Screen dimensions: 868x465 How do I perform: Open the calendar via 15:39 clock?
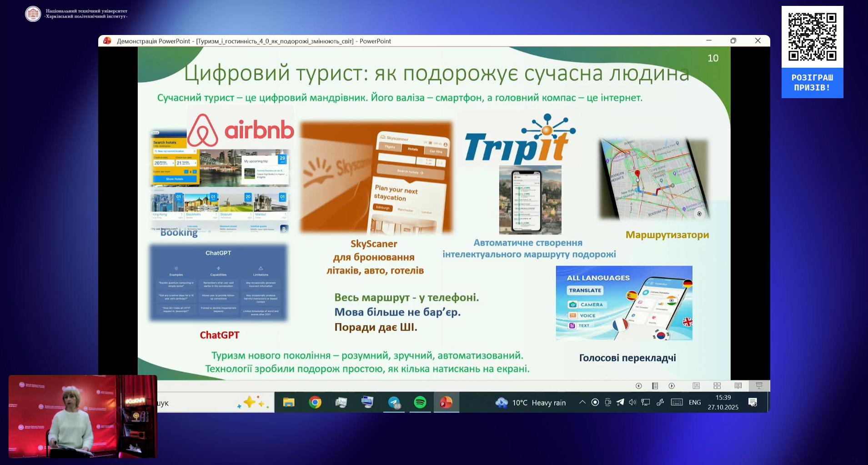click(723, 402)
